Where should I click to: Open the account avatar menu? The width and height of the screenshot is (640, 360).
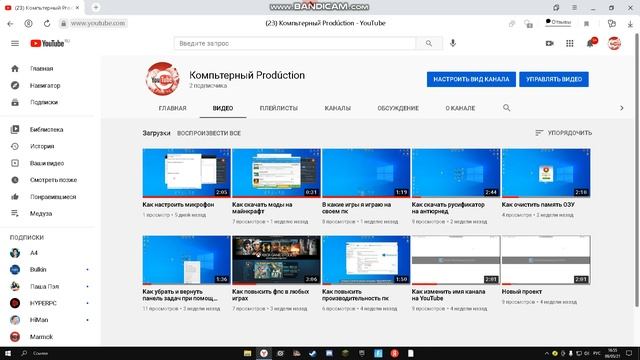tap(614, 43)
